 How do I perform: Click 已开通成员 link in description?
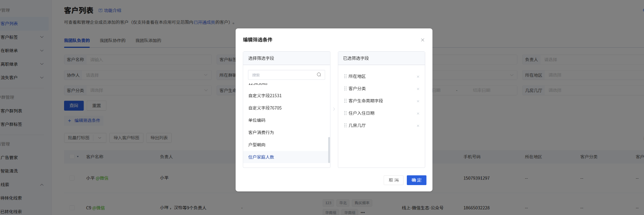204,22
